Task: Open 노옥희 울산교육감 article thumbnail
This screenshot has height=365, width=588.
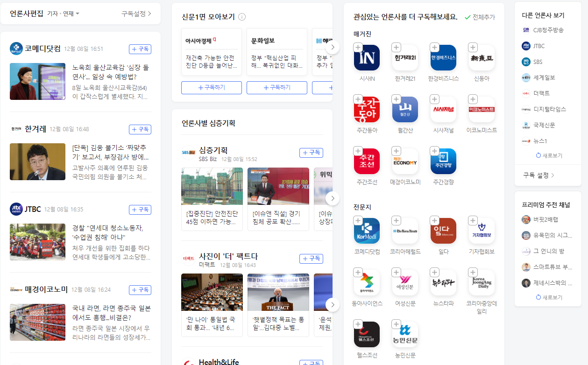Action: [x=37, y=81]
